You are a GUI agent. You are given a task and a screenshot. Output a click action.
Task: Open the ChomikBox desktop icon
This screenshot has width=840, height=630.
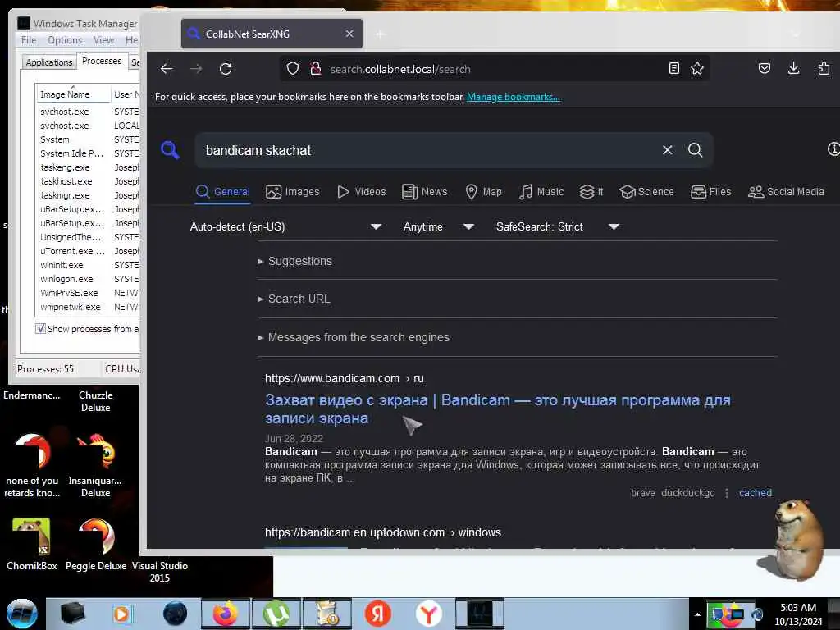coord(32,545)
